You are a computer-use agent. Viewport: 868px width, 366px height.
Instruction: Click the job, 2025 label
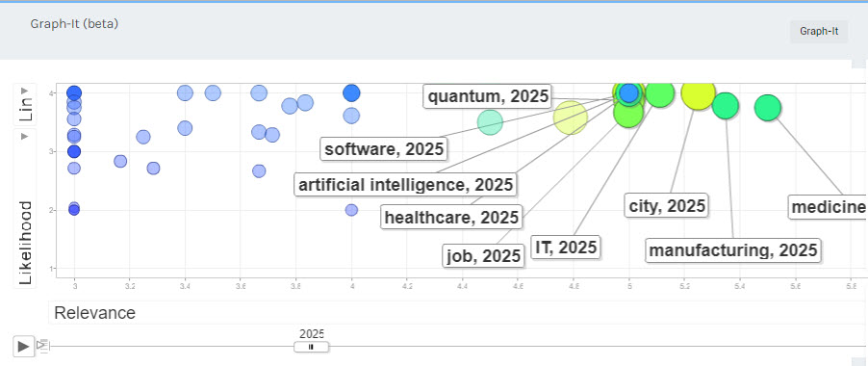(483, 256)
